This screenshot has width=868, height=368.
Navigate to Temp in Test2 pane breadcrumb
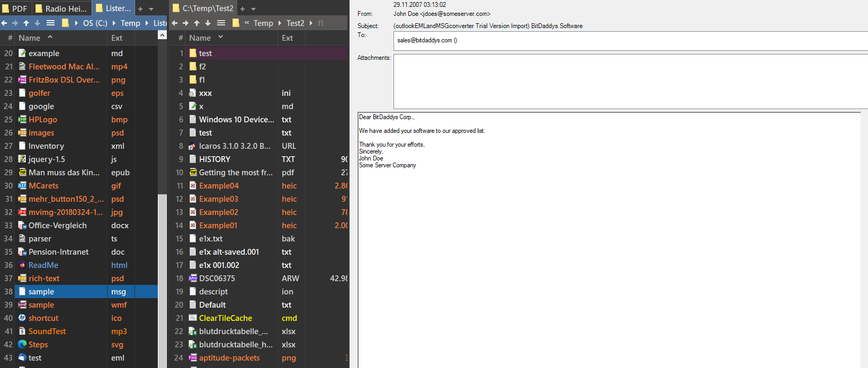(263, 23)
